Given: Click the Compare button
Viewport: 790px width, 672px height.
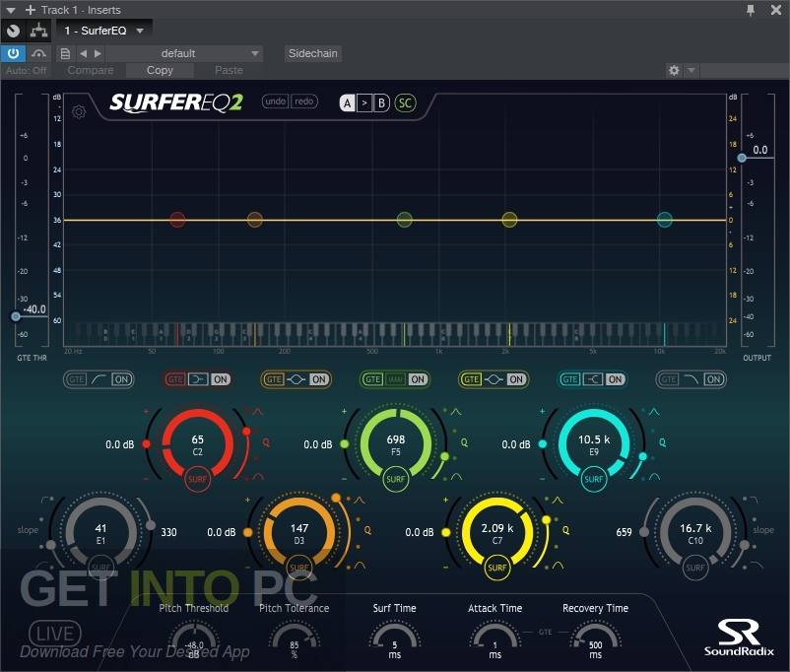Looking at the screenshot, I should tap(91, 71).
